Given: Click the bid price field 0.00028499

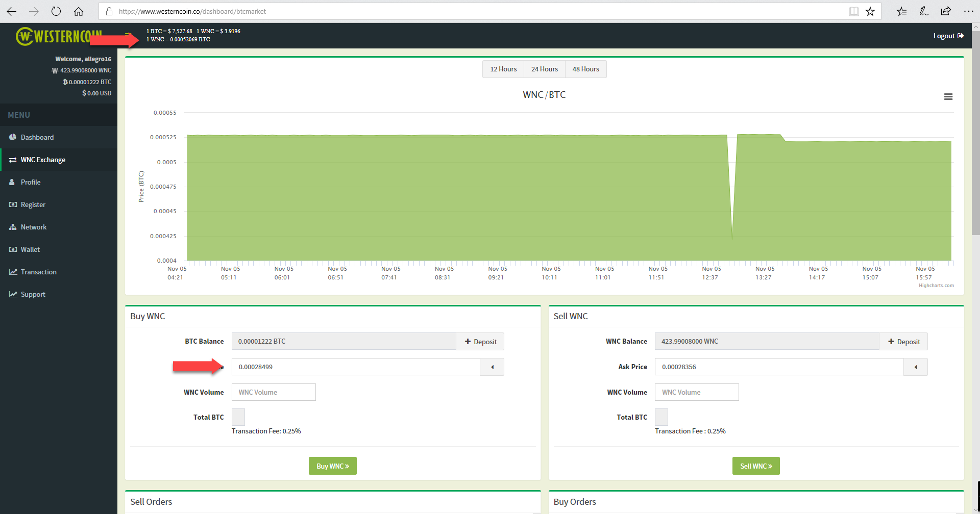Looking at the screenshot, I should (356, 367).
